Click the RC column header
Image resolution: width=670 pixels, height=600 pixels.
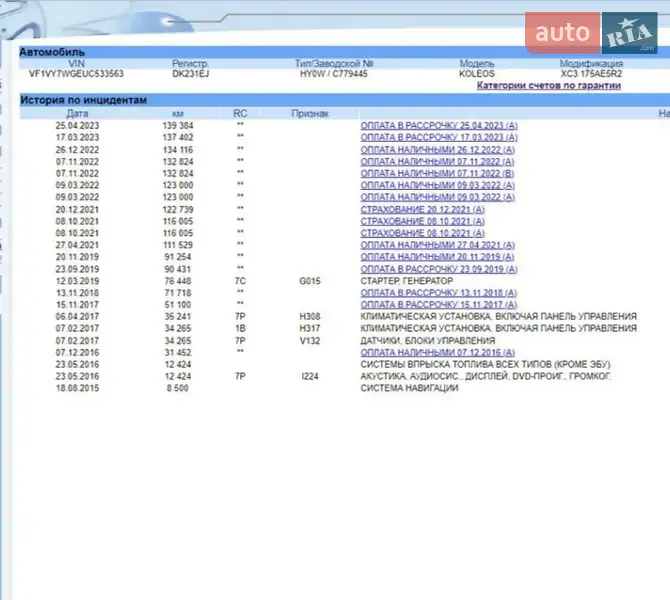coord(240,113)
